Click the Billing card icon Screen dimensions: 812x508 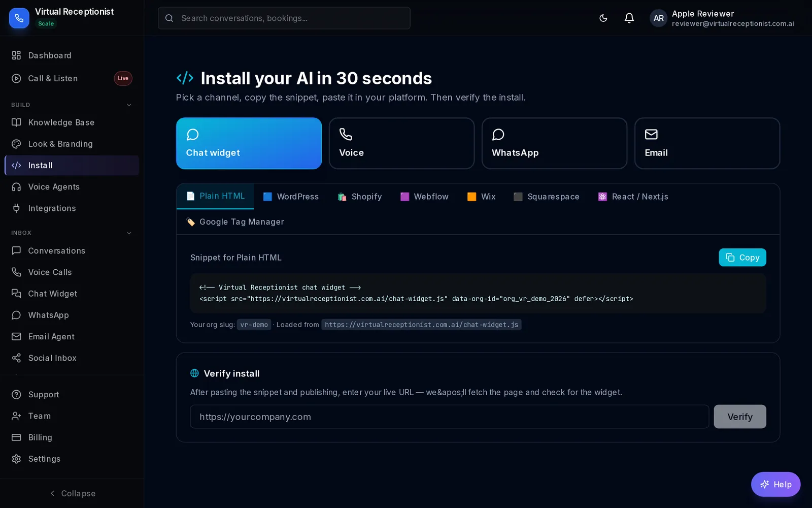[16, 437]
